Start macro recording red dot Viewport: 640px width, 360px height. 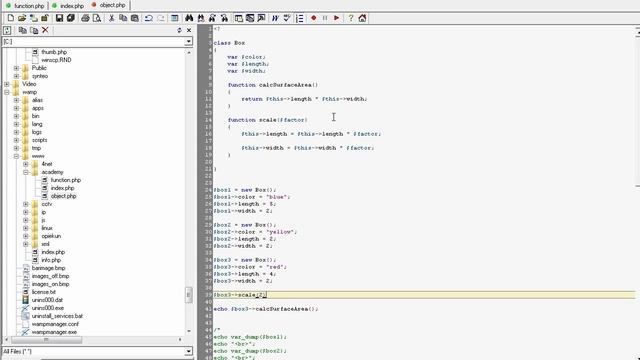313,18
